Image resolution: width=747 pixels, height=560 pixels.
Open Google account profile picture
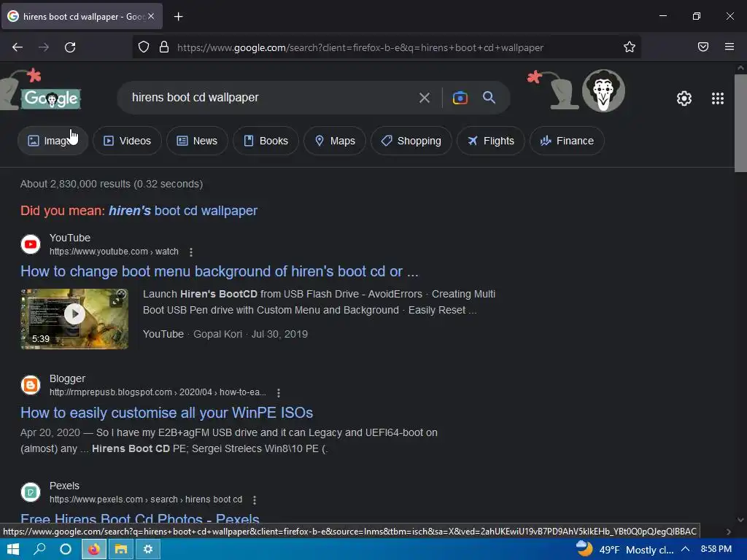click(603, 90)
